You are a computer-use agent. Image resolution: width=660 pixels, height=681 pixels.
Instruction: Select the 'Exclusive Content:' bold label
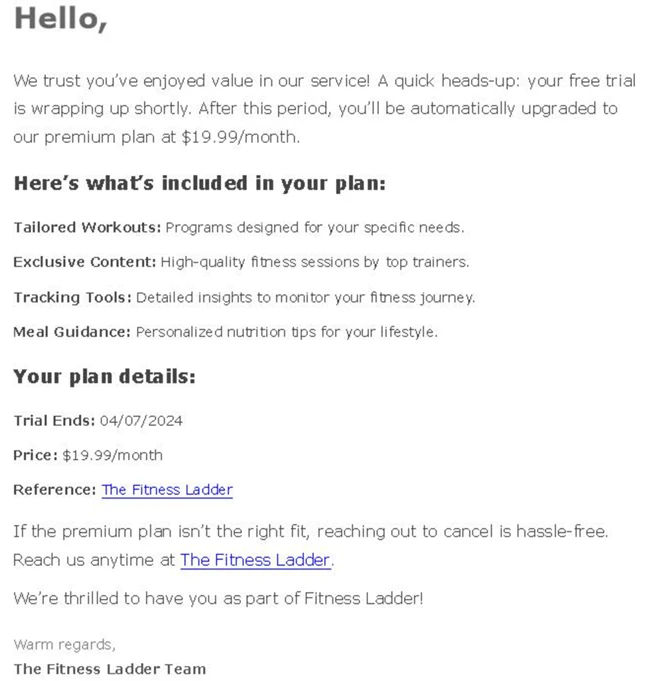(x=84, y=262)
